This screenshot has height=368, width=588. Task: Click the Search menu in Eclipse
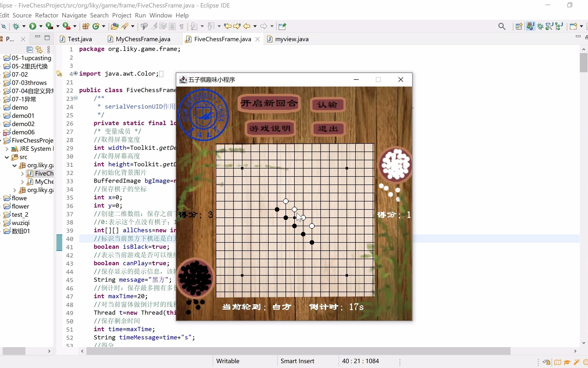pyautogui.click(x=99, y=15)
